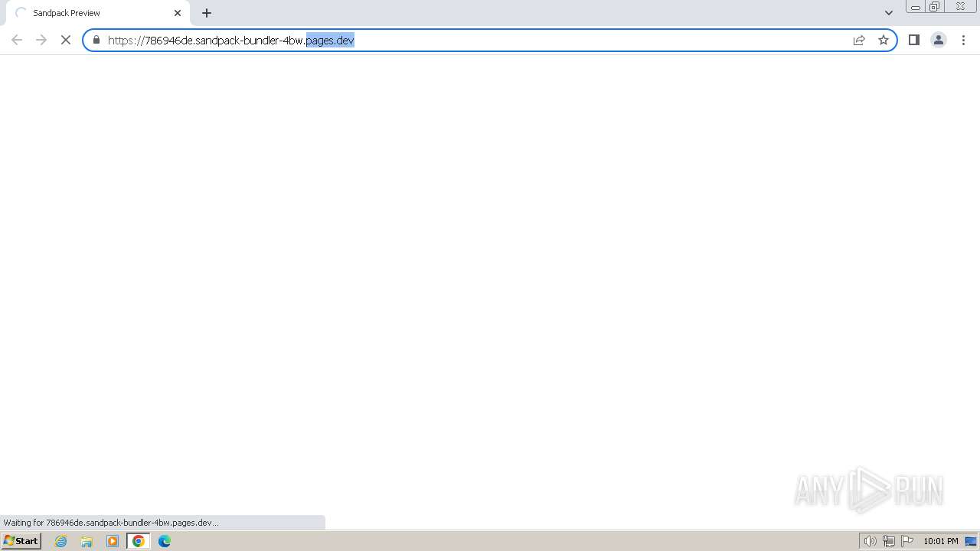Bookmark this tab with star
The image size is (980, 551).
884,40
